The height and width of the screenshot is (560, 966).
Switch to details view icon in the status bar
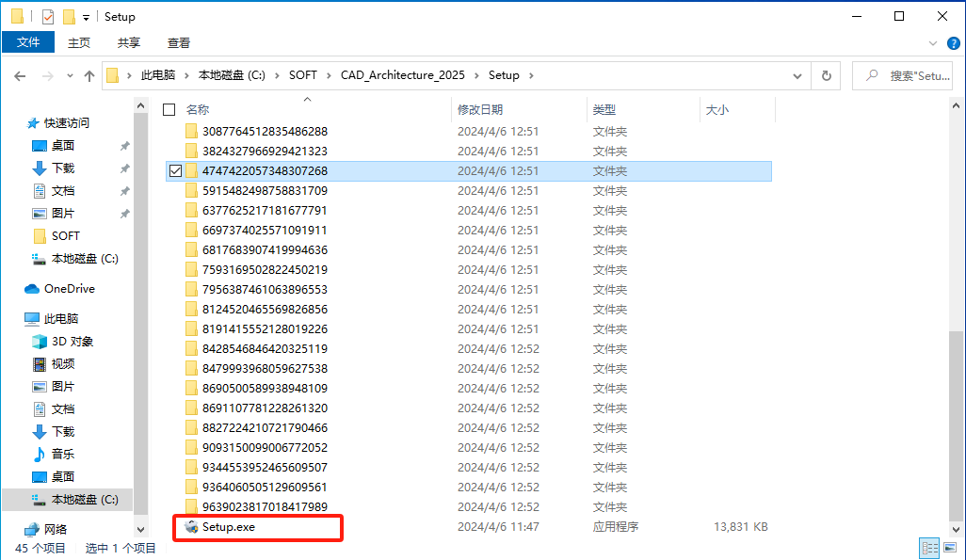click(929, 548)
